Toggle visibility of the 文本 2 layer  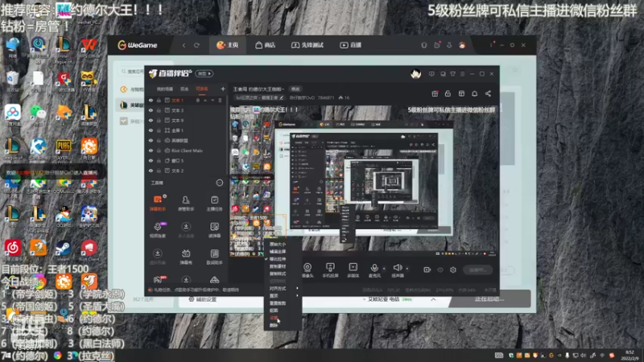point(151,171)
